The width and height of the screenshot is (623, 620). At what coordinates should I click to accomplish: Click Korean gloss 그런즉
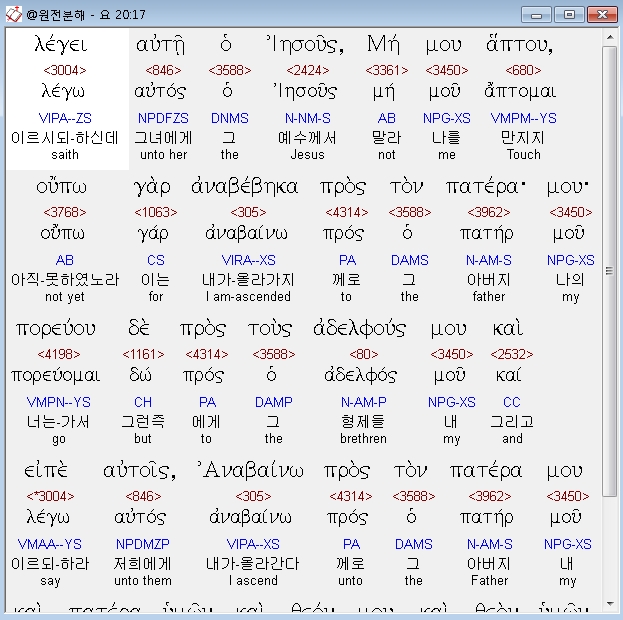point(143,422)
